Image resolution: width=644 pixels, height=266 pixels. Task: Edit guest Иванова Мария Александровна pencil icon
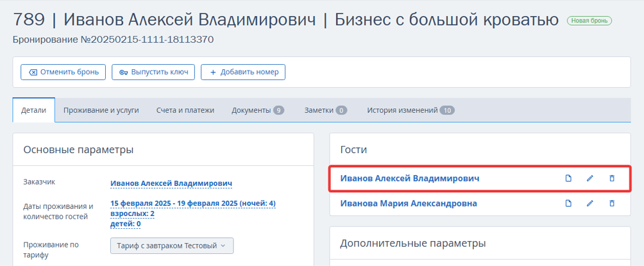590,203
